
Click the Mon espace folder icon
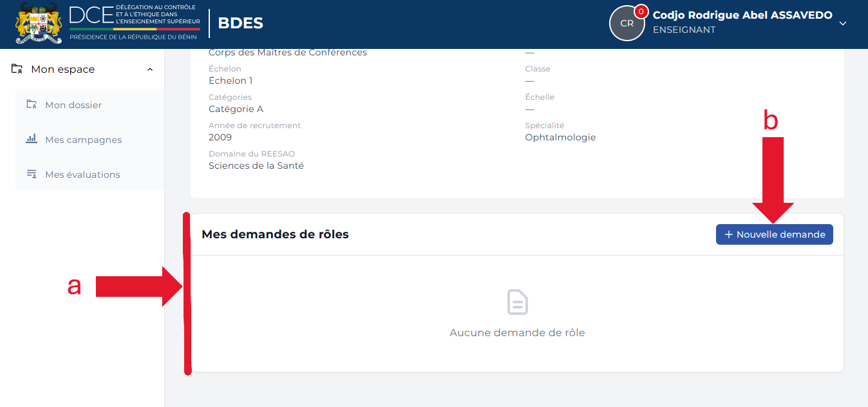17,69
